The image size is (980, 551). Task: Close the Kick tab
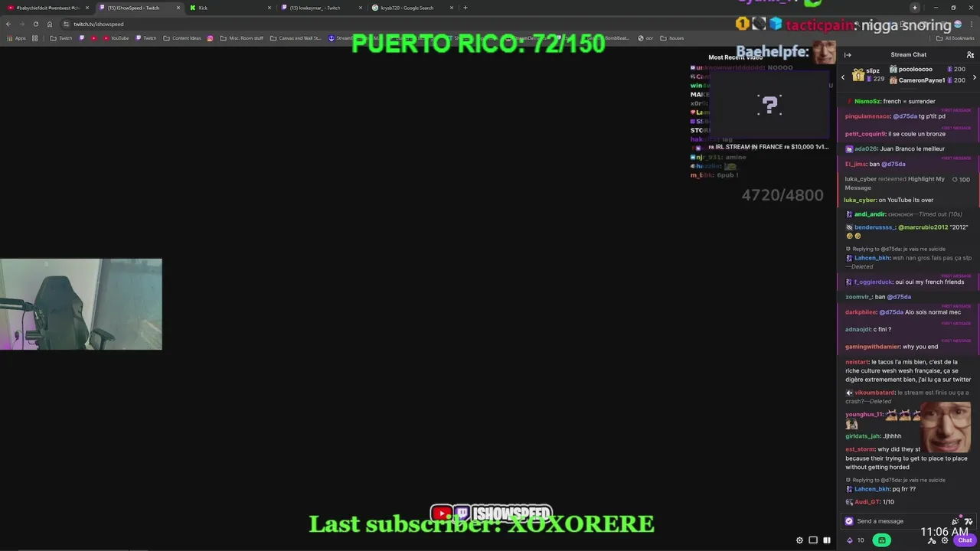(x=269, y=8)
